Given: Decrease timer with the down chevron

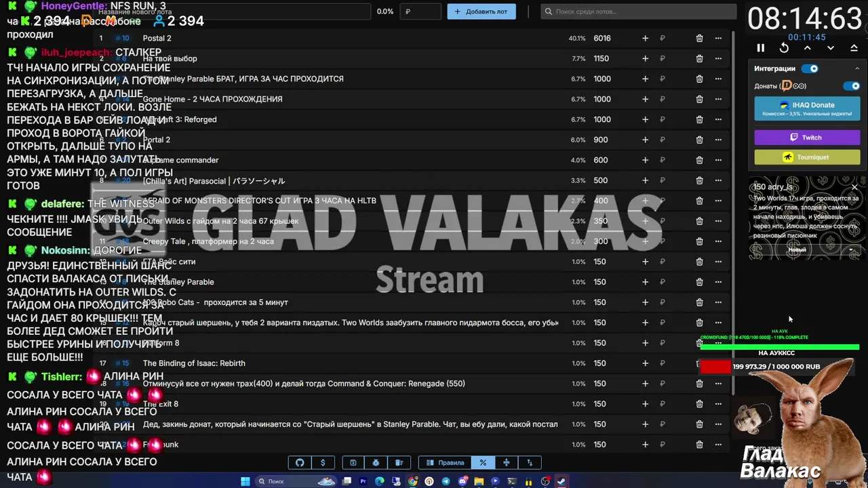Looking at the screenshot, I should coord(831,48).
